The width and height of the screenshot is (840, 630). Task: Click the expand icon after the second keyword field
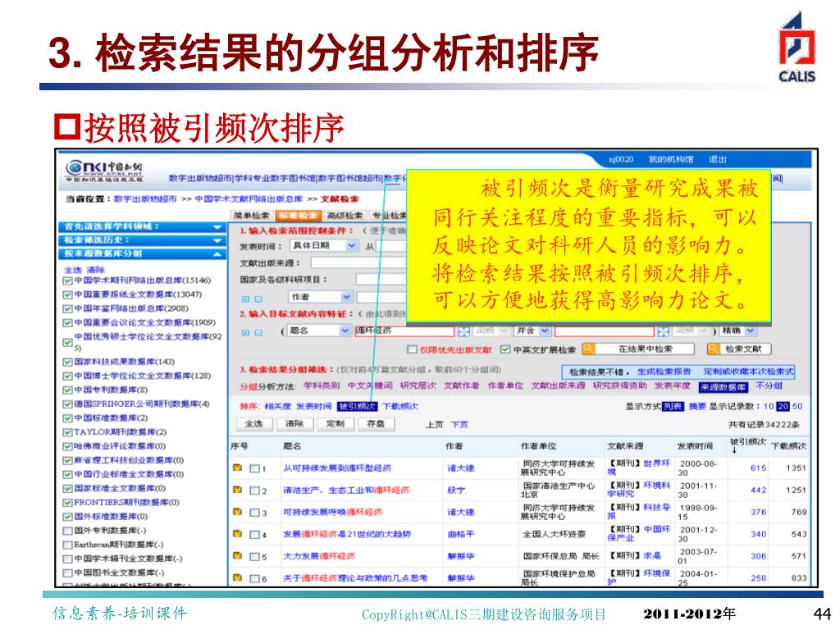[663, 331]
